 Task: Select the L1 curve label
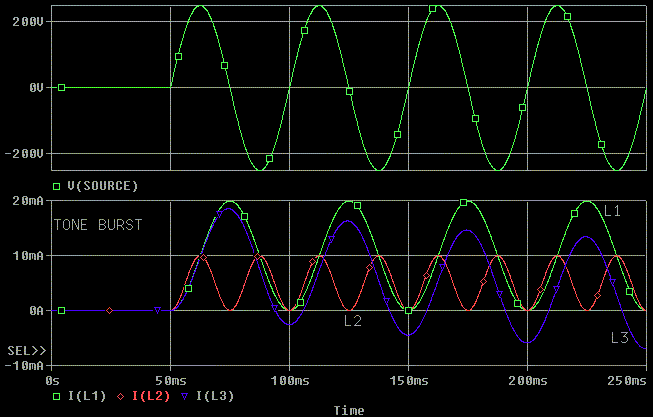(612, 211)
